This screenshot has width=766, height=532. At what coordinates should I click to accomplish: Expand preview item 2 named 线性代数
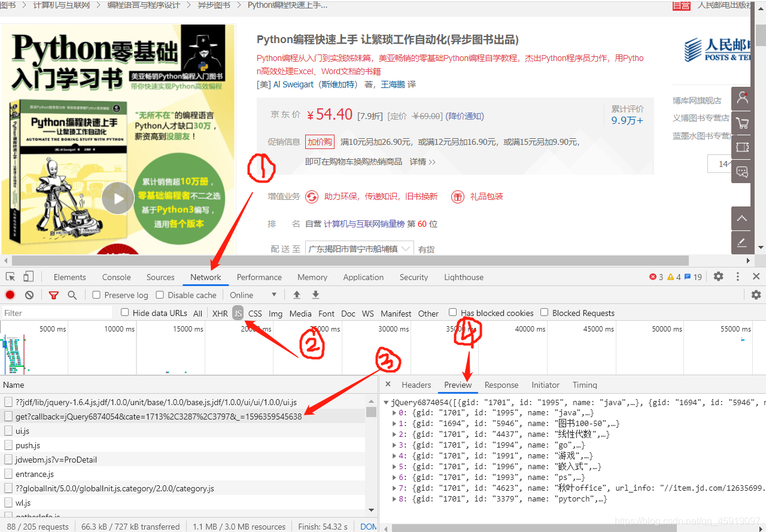[x=394, y=434]
